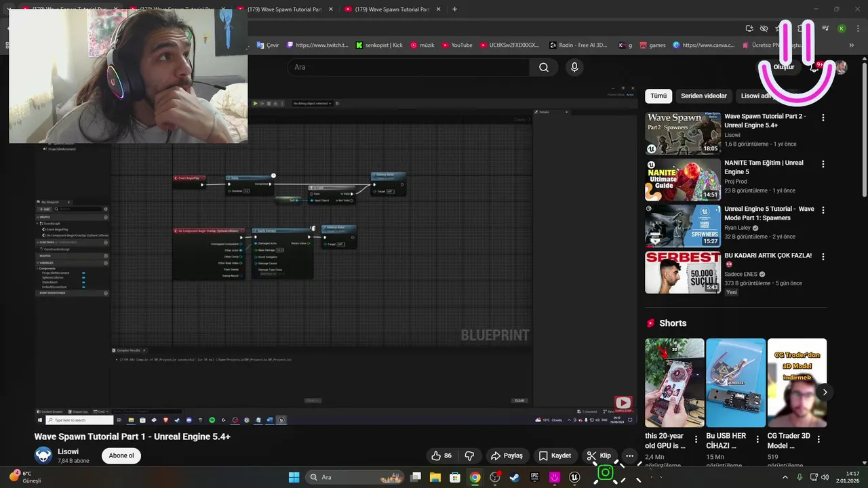Open options for NANITE Tam Eğitim video
The width and height of the screenshot is (868, 488).
click(x=823, y=164)
